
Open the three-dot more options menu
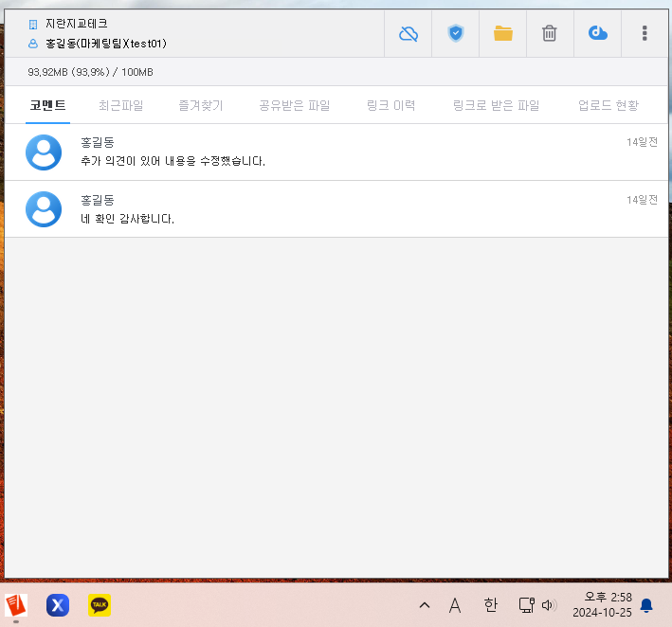tap(645, 33)
